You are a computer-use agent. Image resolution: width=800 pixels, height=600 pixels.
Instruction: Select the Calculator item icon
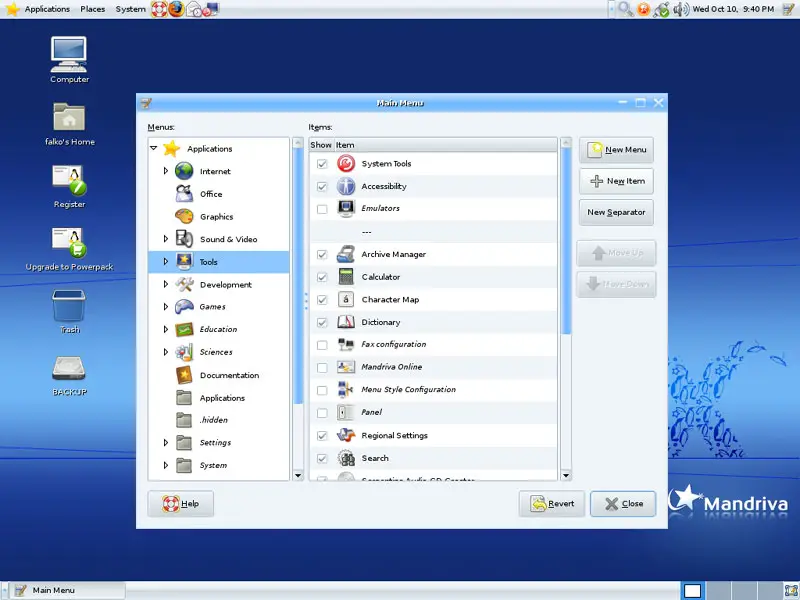point(346,277)
